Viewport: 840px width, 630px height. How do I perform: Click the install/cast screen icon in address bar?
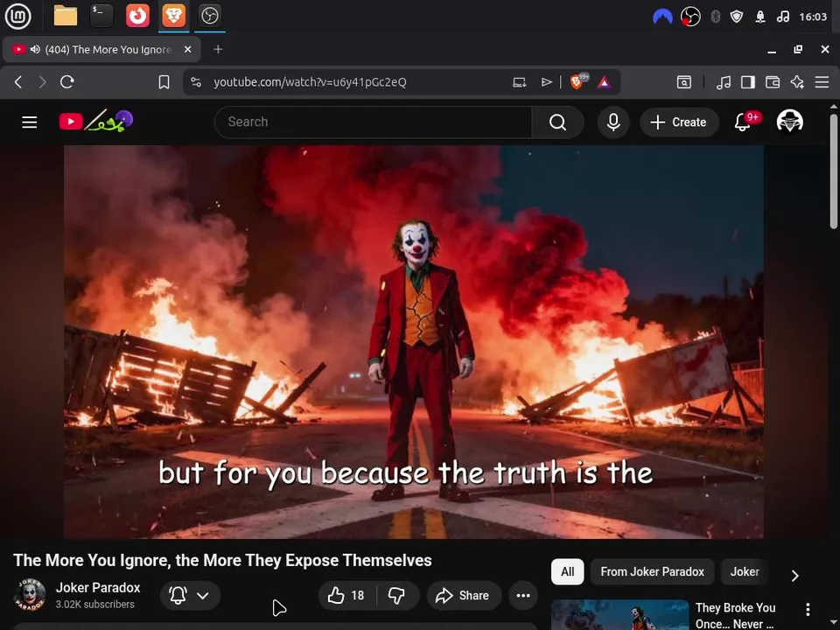point(520,82)
